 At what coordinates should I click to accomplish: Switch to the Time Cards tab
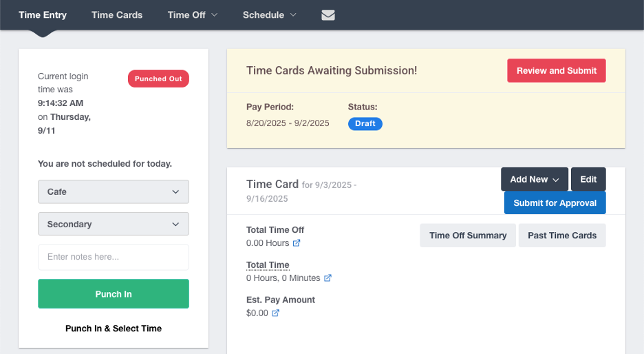click(x=117, y=14)
